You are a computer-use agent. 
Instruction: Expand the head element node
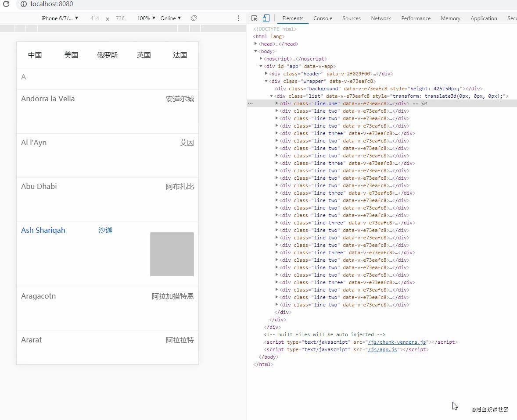point(255,44)
